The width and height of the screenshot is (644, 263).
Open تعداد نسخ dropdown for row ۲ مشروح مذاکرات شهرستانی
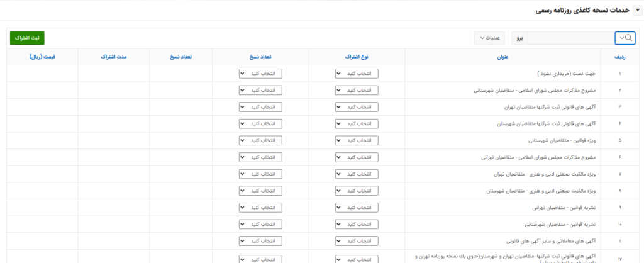[x=260, y=91]
